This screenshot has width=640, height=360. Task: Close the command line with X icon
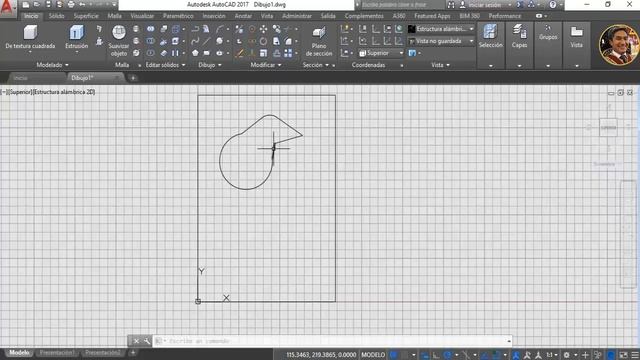[x=136, y=341]
